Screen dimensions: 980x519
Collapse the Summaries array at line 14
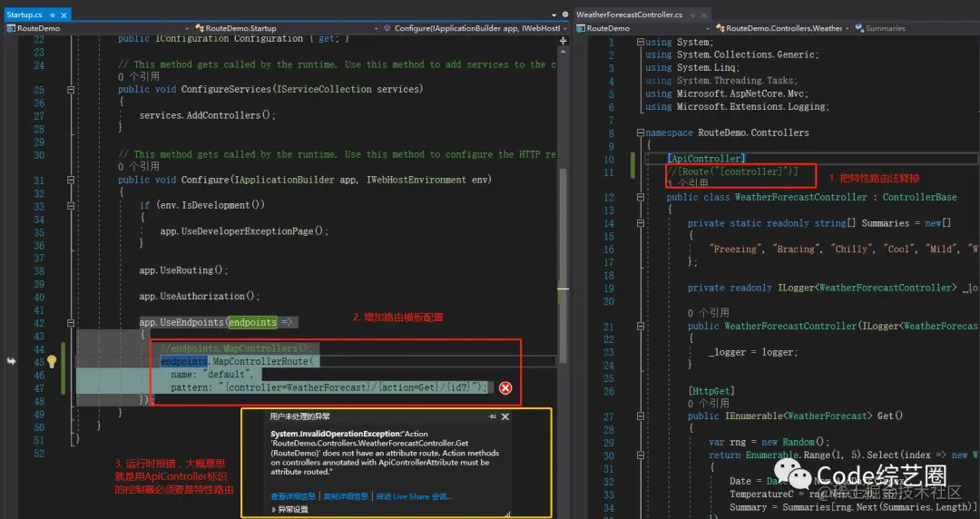(x=640, y=223)
